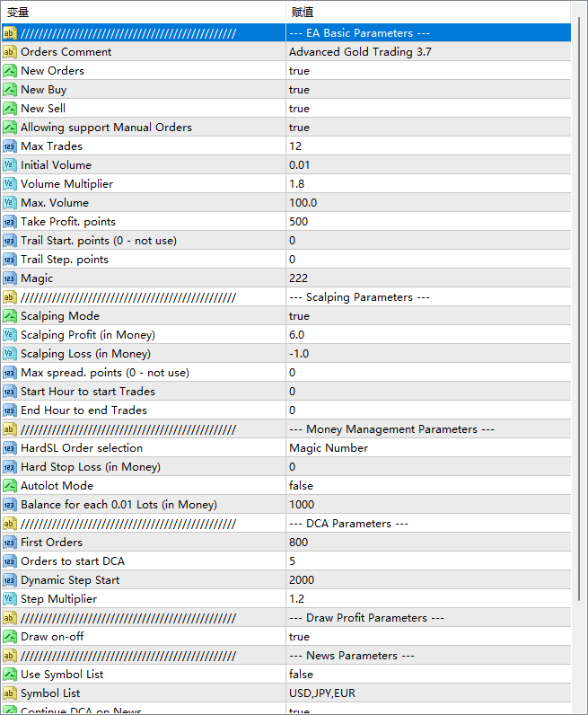Screen dimensions: 588x715
Task: Toggle the New Buy true value
Action: click(428, 90)
